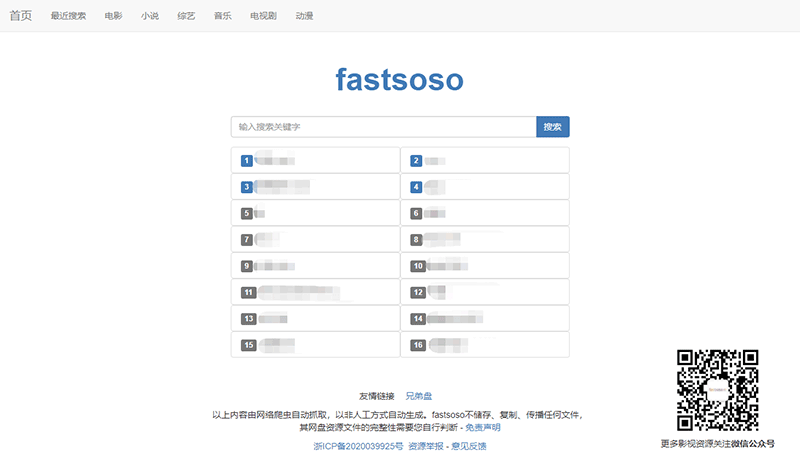
Task: Open hot search item ranked 8
Action: [485, 239]
